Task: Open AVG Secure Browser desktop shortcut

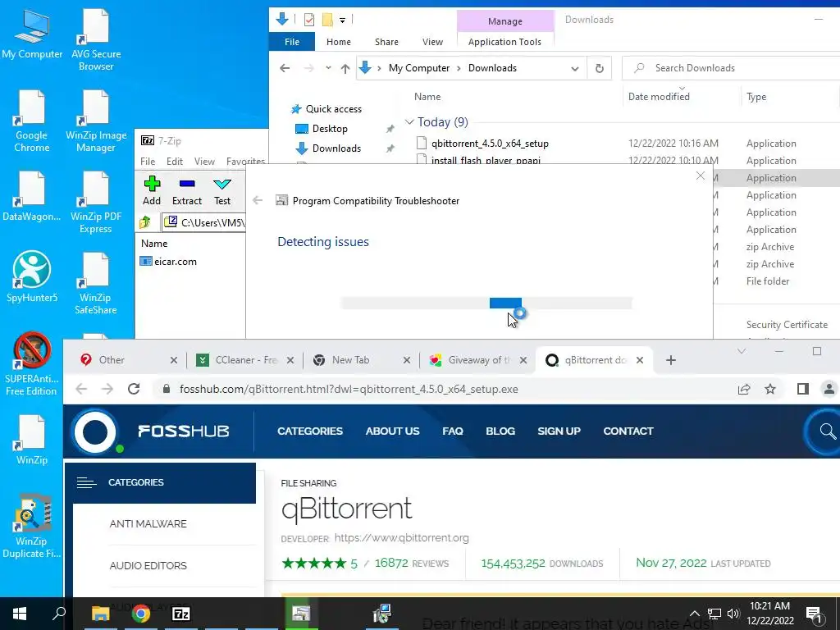Action: (x=96, y=40)
